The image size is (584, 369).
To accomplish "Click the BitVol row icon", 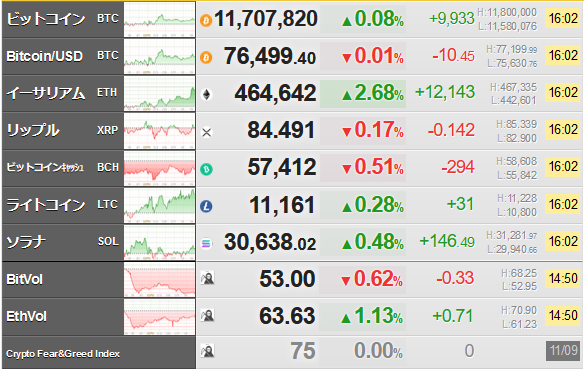I will pos(207,278).
